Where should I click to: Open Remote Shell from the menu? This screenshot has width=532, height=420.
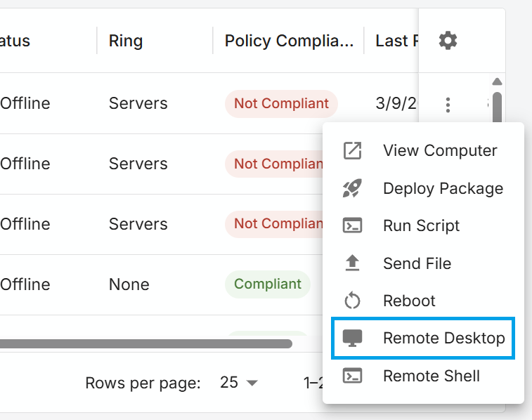tap(431, 376)
